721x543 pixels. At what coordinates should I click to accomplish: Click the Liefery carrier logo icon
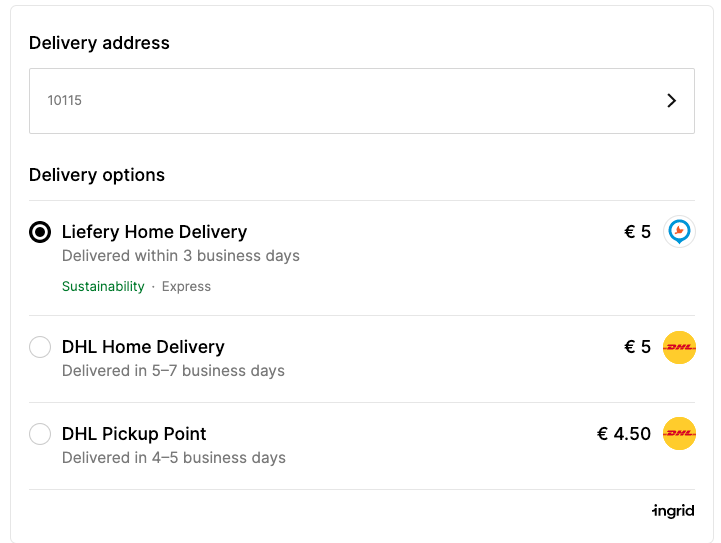click(679, 232)
